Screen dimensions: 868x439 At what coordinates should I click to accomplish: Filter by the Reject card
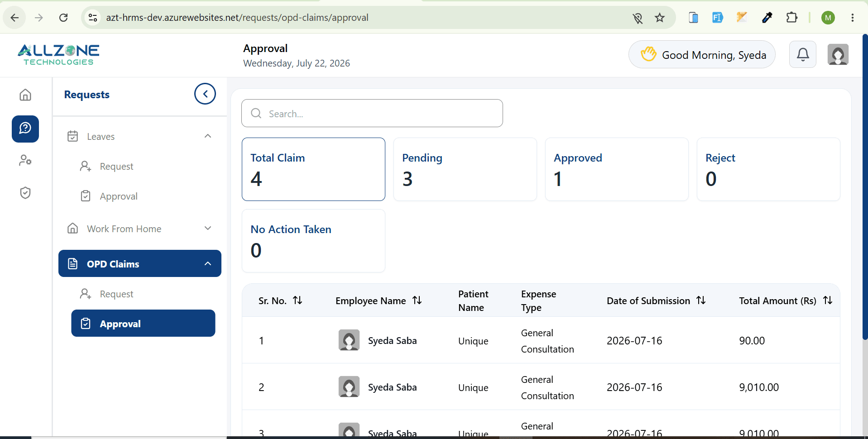tap(768, 169)
